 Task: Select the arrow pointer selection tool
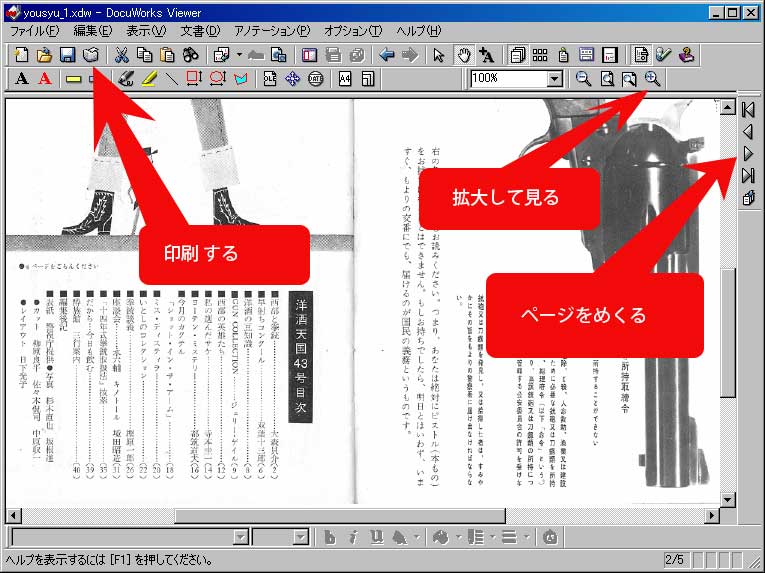pos(438,55)
